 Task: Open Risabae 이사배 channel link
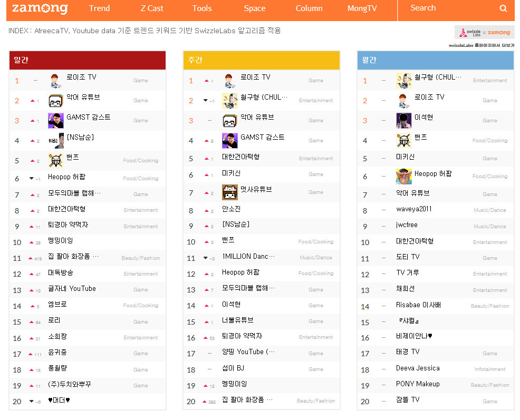click(419, 305)
